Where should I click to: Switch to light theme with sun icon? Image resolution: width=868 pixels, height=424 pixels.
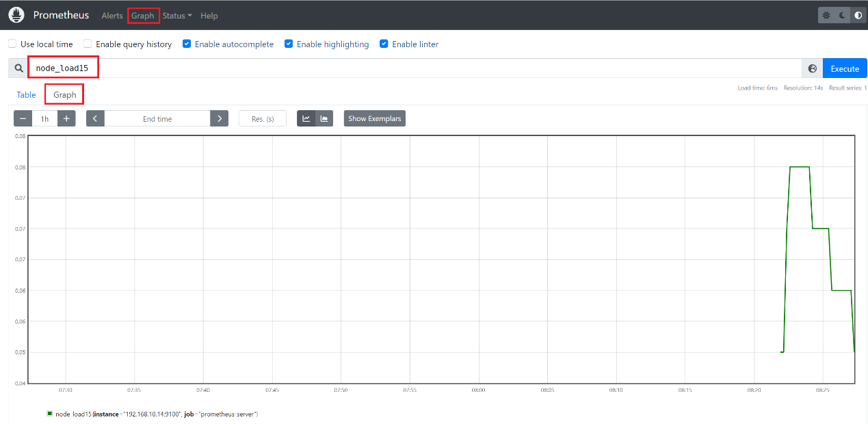click(x=826, y=15)
